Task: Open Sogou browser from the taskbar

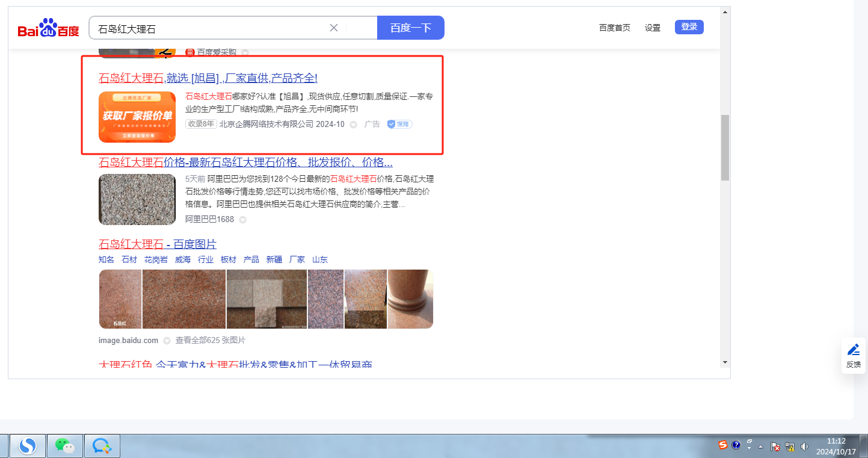Action: pos(27,446)
